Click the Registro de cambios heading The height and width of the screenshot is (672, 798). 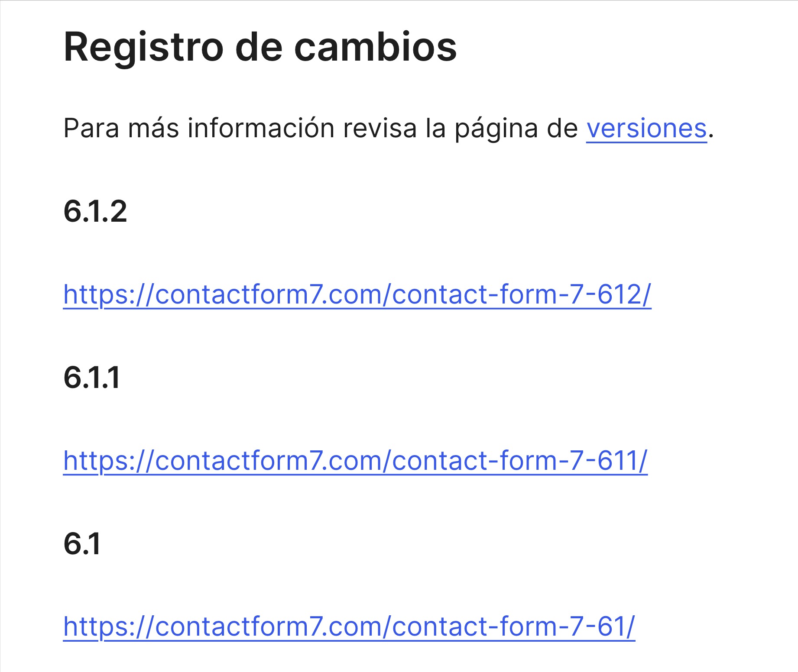coord(260,47)
